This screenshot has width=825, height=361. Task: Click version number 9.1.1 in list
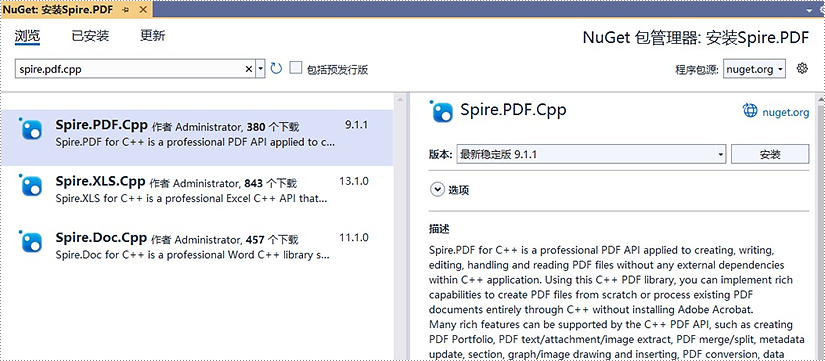[x=356, y=125]
